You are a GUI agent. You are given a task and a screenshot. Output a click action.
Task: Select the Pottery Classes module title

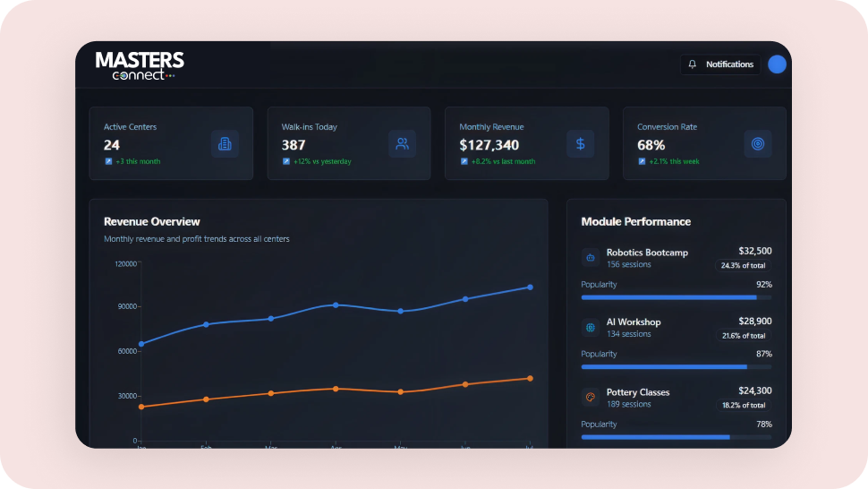click(x=637, y=392)
